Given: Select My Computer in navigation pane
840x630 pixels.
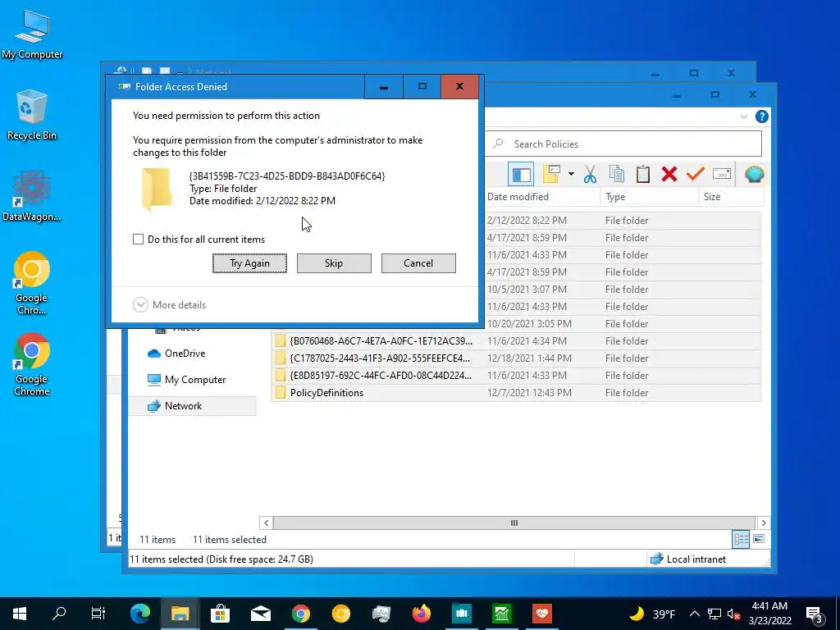Looking at the screenshot, I should coord(192,380).
